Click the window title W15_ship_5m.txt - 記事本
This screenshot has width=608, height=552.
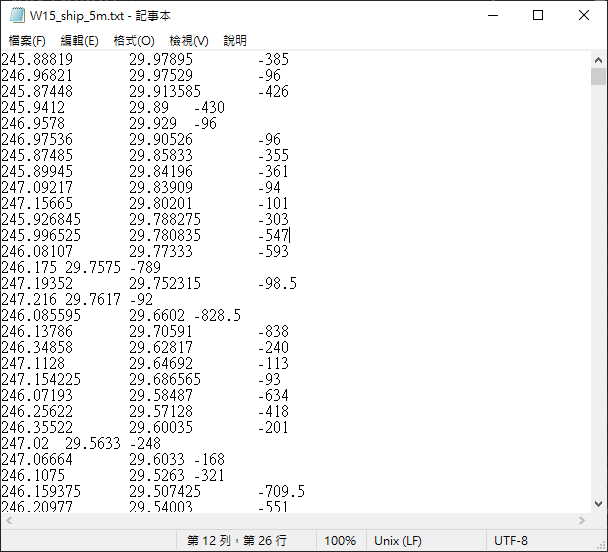tap(100, 16)
